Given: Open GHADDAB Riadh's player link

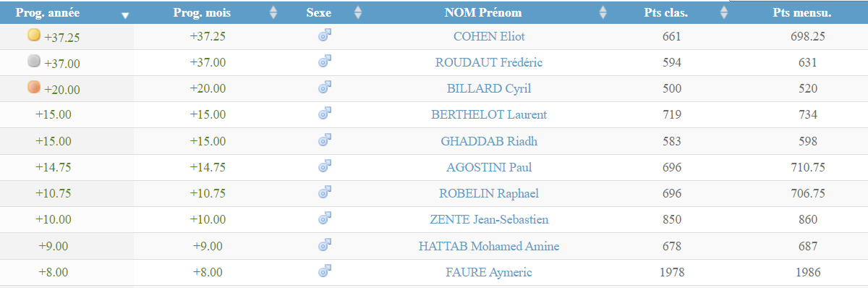Looking at the screenshot, I should click(489, 140).
